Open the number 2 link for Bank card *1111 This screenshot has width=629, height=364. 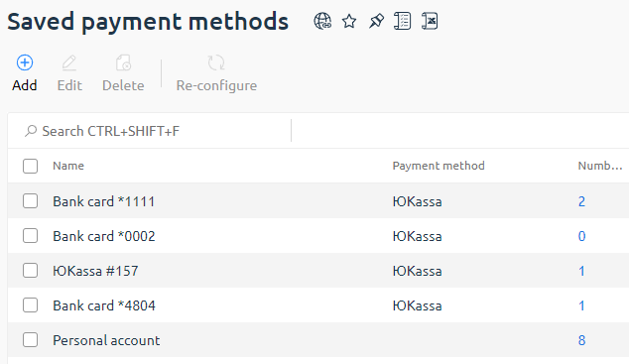tap(581, 201)
